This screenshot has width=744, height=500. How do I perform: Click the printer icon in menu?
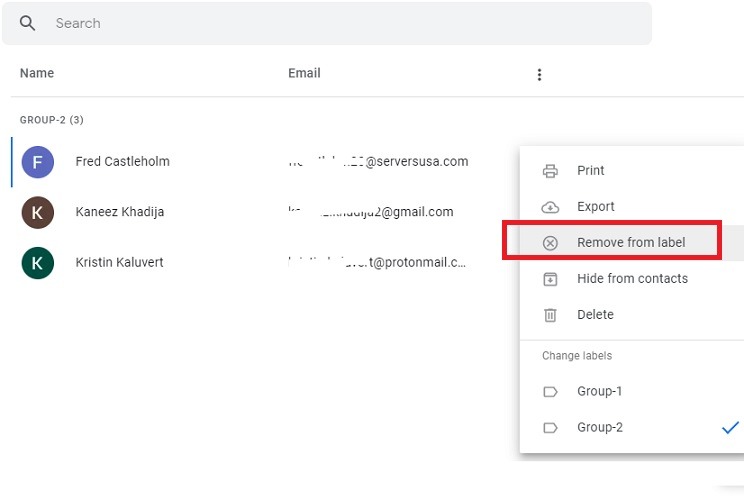click(550, 171)
